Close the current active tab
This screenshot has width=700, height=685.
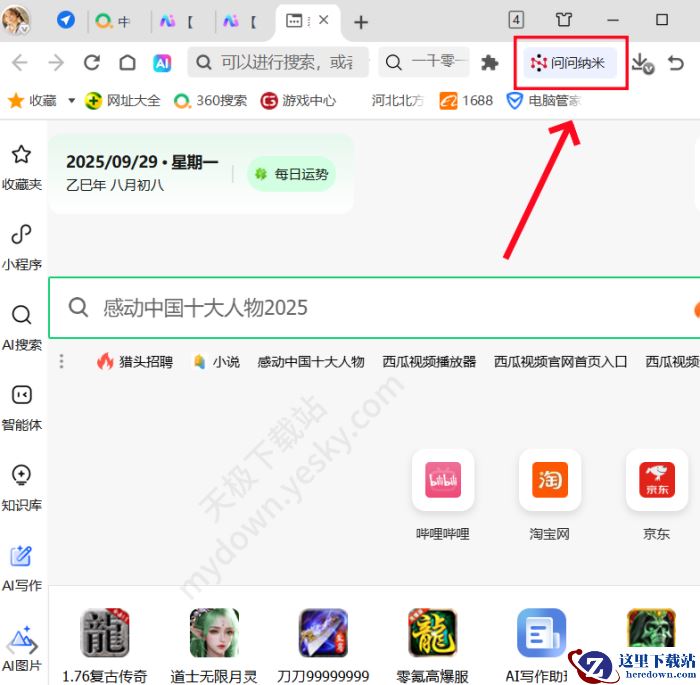324,20
